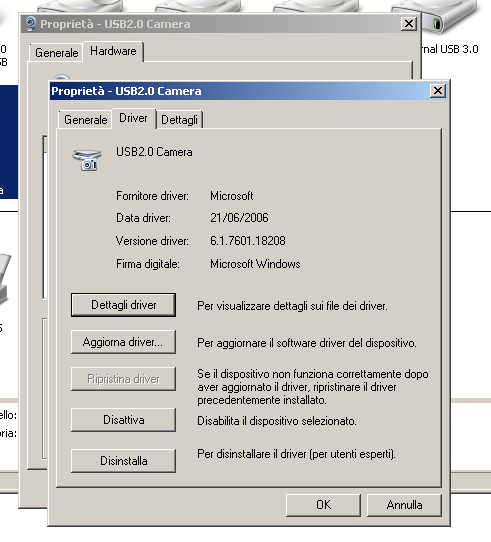The image size is (491, 542).
Task: Click the webcam icon in background title bar
Action: 31,24
